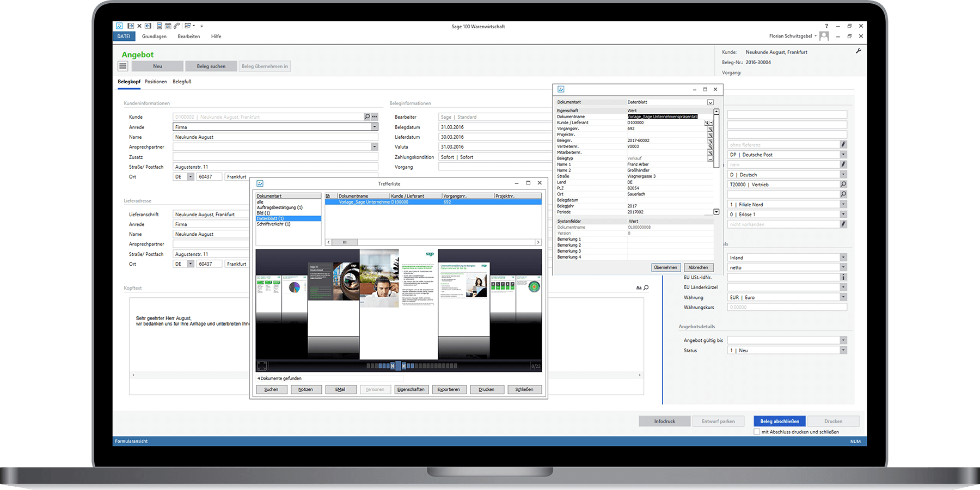Viewport: 980px width, 490px height.
Task: Click the user avatar next to Florian Schwitzgebel
Action: coord(824,36)
